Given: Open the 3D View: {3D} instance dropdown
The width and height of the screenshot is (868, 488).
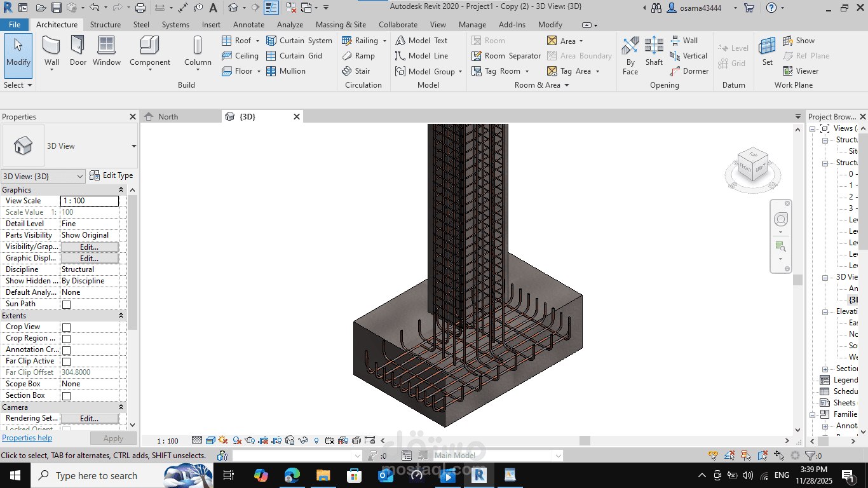Looking at the screenshot, I should (x=43, y=176).
